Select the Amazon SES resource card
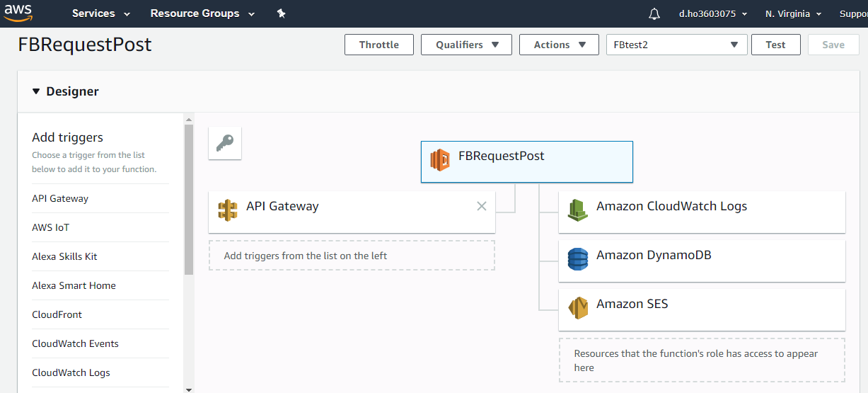868x393 pixels. coord(702,309)
